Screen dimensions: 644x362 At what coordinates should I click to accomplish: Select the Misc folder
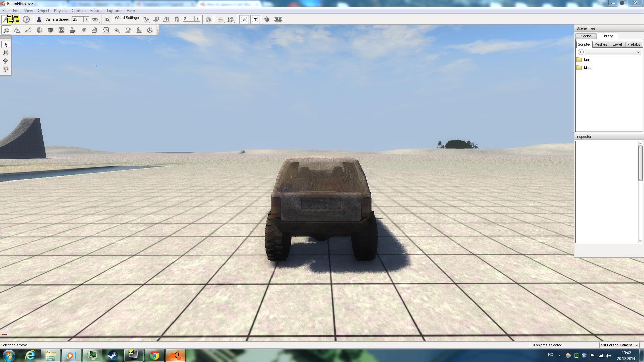584,68
